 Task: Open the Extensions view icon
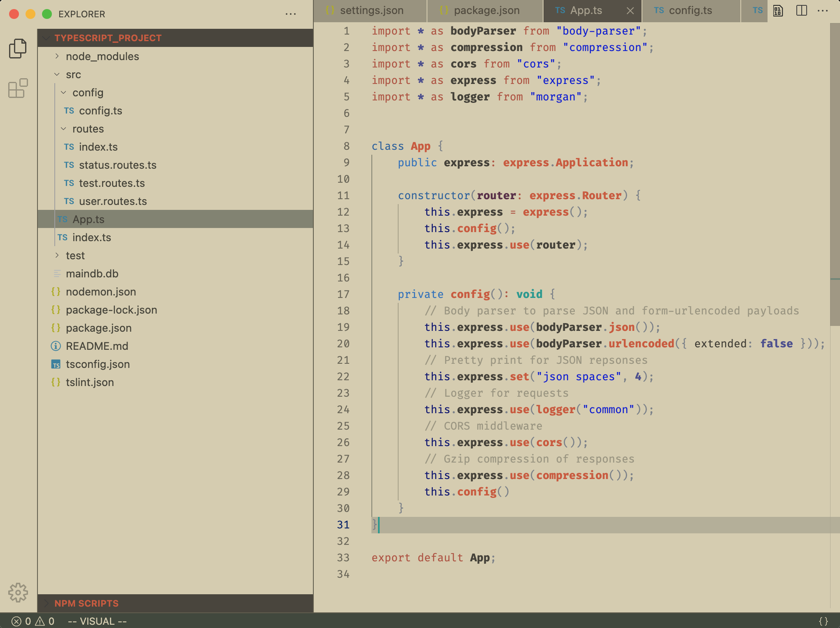18,88
